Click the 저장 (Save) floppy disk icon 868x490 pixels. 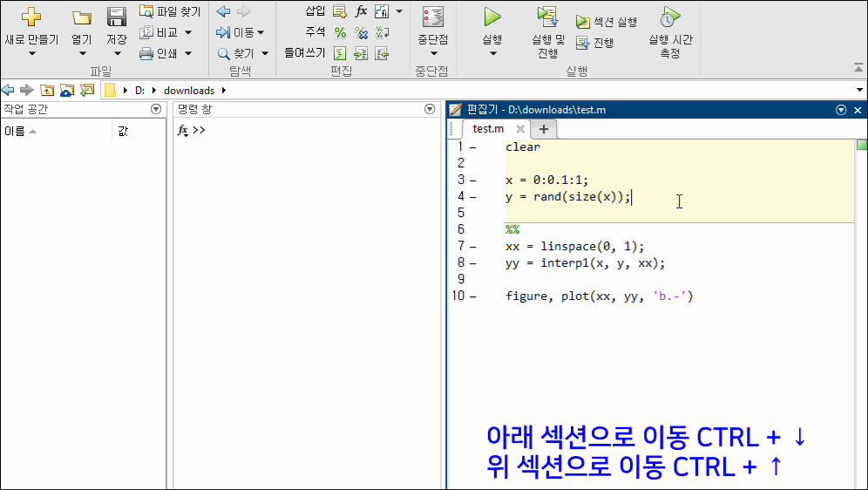[117, 17]
